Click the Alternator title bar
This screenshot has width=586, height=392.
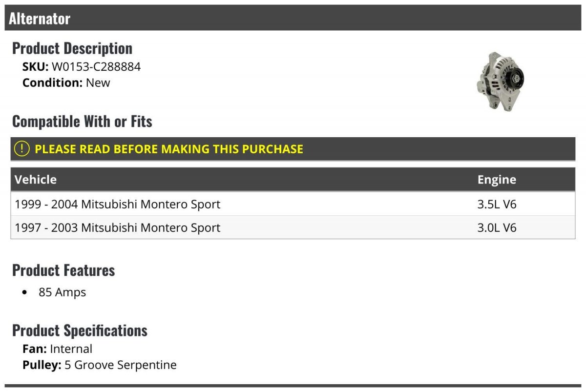[40, 19]
